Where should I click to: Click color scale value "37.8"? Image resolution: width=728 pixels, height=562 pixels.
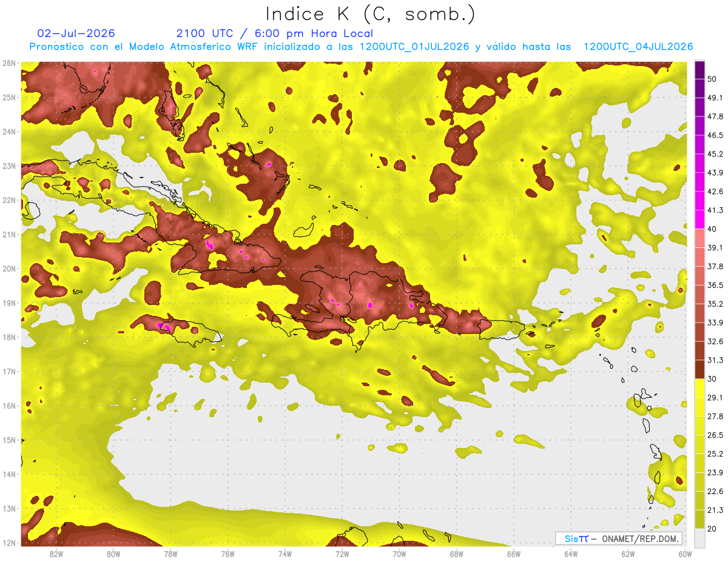716,266
